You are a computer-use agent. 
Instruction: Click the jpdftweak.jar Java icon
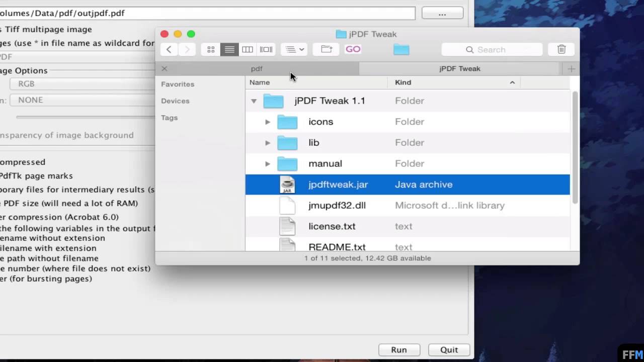point(287,185)
